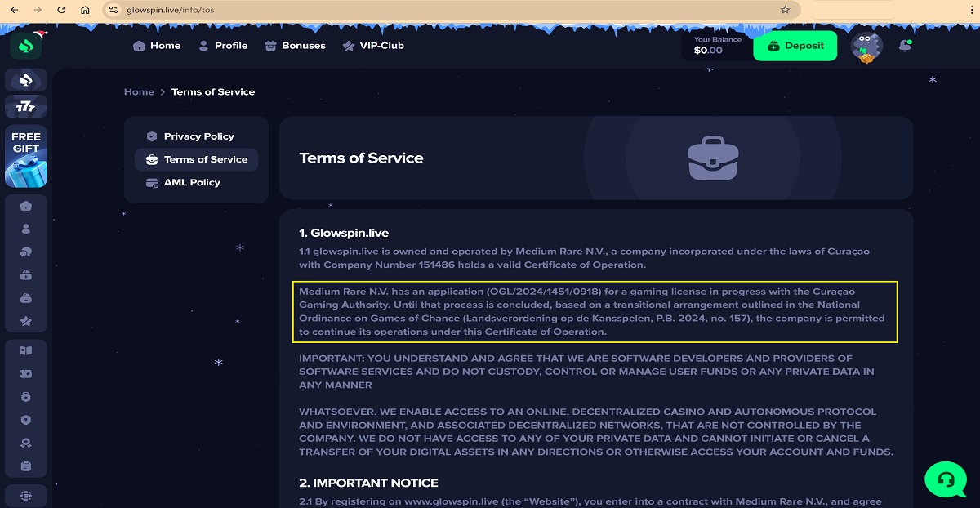Open VIP-Club from the top navigation
This screenshot has height=508, width=980.
click(373, 46)
